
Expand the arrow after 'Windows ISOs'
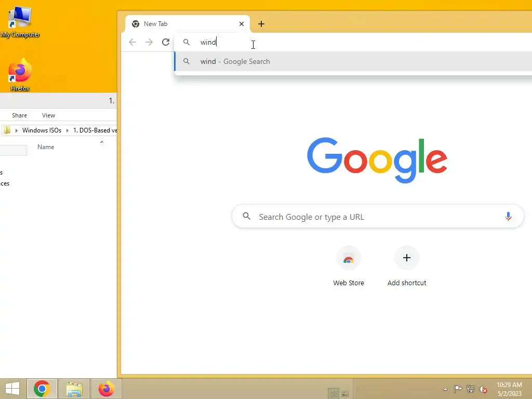tap(67, 130)
